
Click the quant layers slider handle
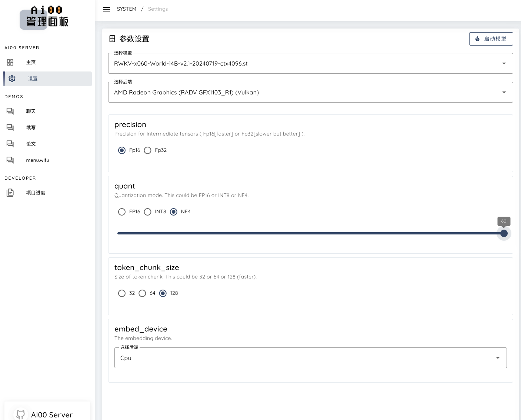504,233
